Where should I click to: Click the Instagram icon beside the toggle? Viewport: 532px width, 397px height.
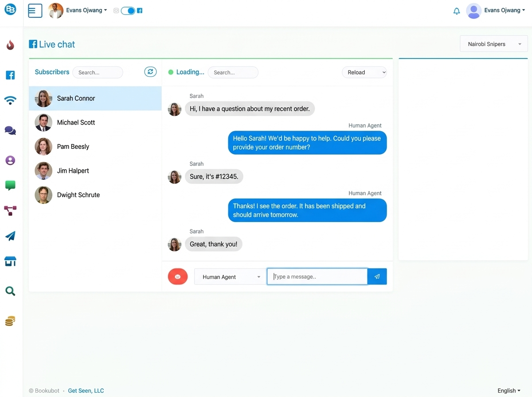pyautogui.click(x=116, y=11)
